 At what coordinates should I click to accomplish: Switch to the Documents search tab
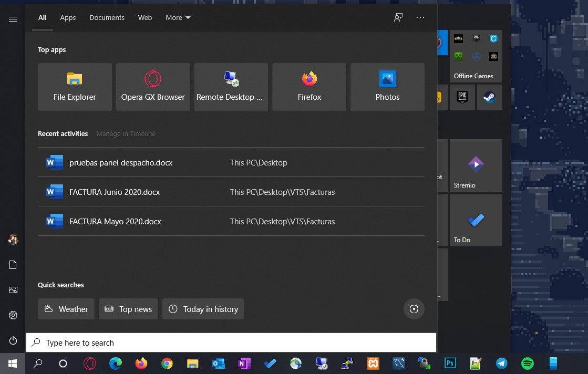pos(107,18)
